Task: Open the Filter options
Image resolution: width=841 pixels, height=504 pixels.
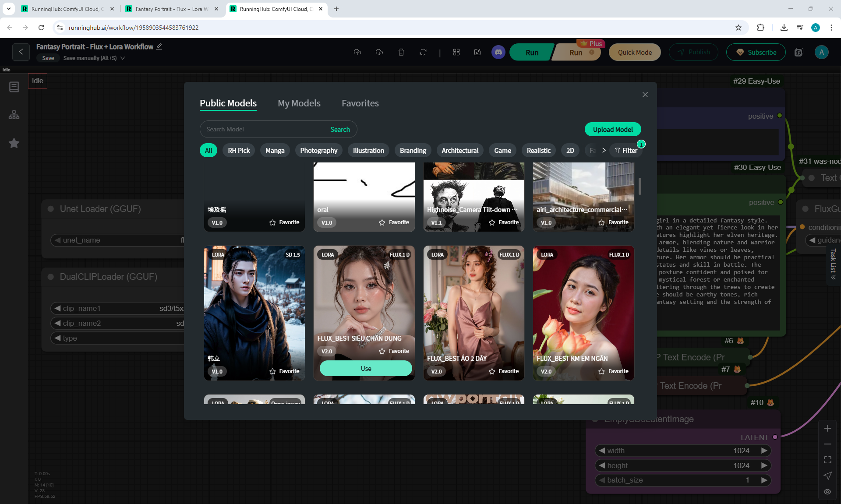Action: tap(626, 150)
